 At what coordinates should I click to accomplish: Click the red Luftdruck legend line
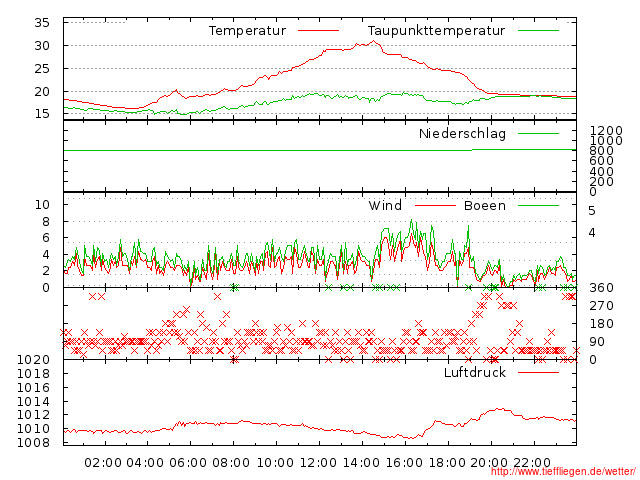[x=538, y=372]
